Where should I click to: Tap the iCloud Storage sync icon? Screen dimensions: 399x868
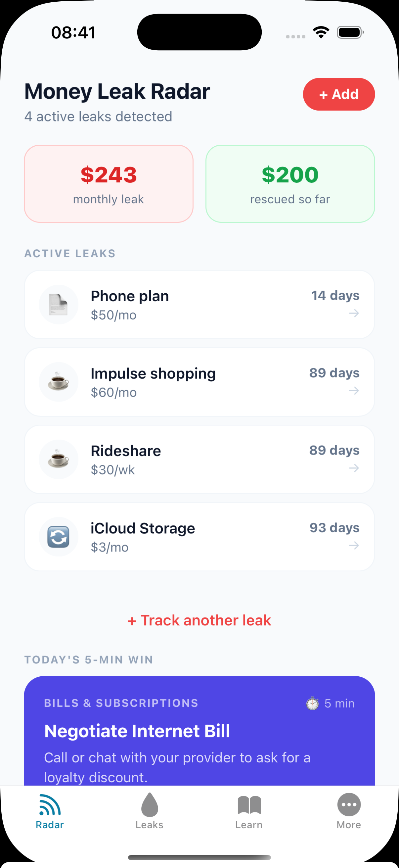point(59,537)
